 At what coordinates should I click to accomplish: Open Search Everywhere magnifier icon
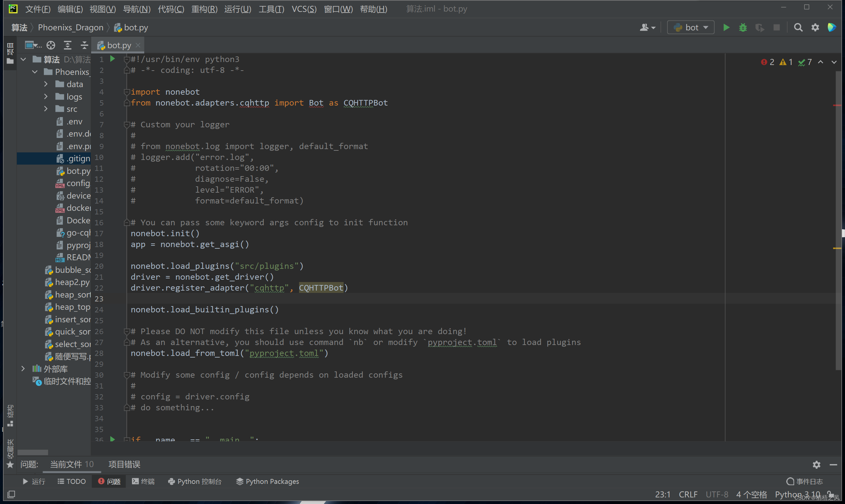point(798,27)
